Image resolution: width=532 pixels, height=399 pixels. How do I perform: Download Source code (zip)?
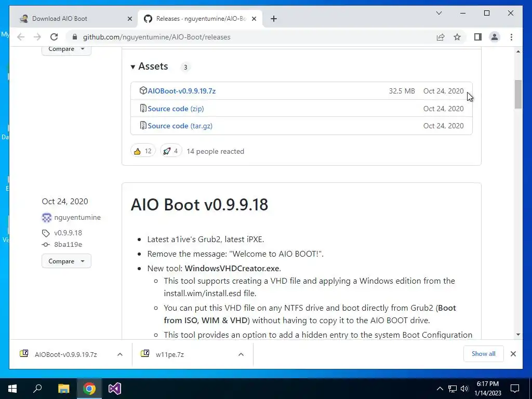click(x=176, y=109)
